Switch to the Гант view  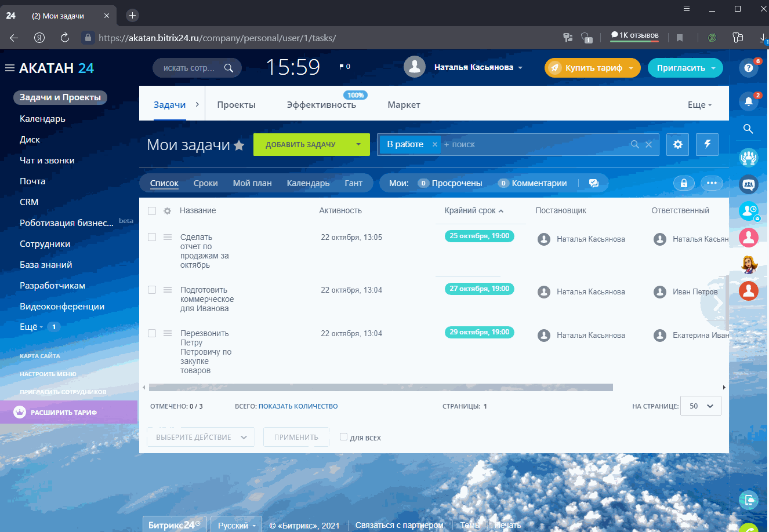(353, 183)
